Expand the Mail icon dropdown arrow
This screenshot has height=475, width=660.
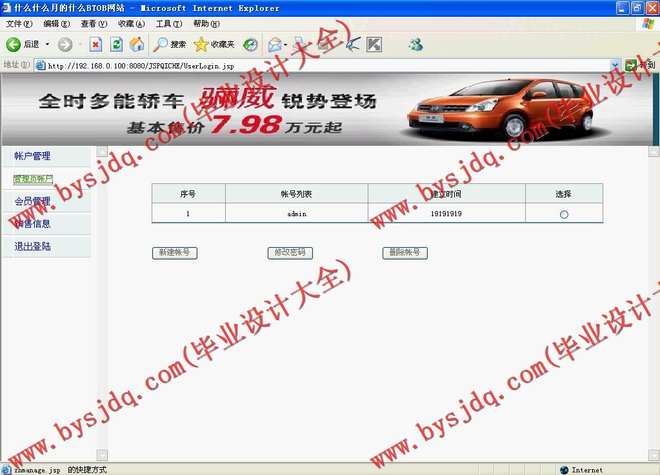pyautogui.click(x=286, y=44)
